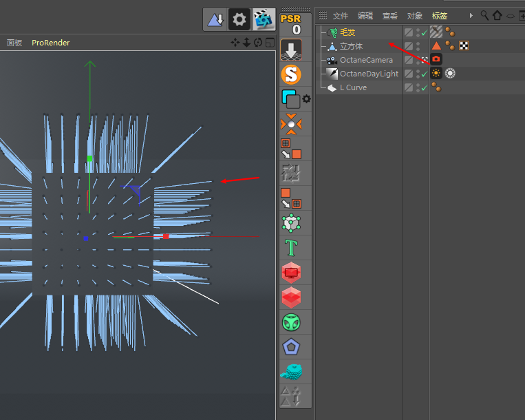Screen dimensions: 525x420
Task: Click the eye icon in object manager header
Action: (511, 16)
